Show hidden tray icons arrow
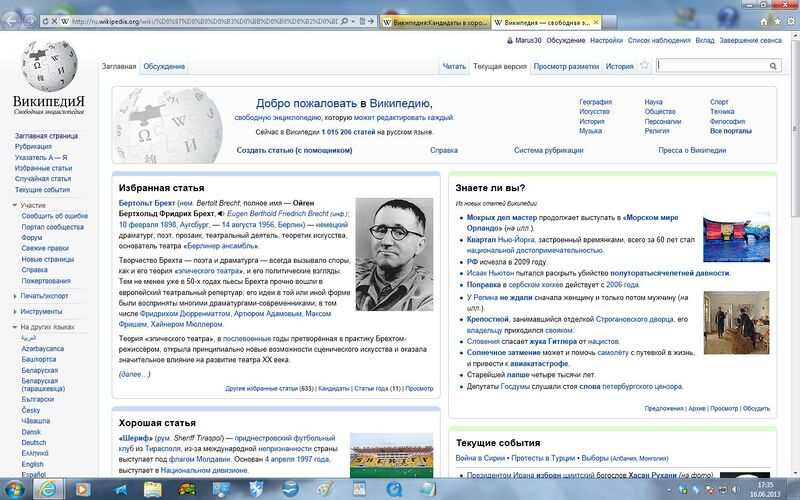 (x=669, y=490)
